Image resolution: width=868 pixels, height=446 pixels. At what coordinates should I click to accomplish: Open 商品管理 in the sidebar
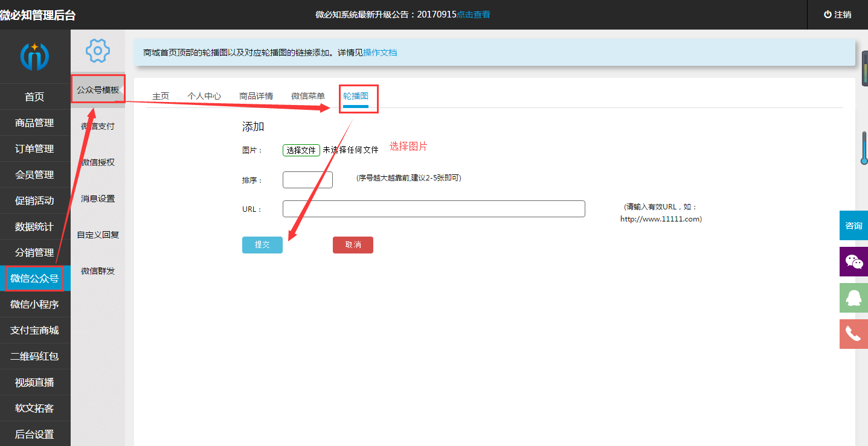(35, 123)
